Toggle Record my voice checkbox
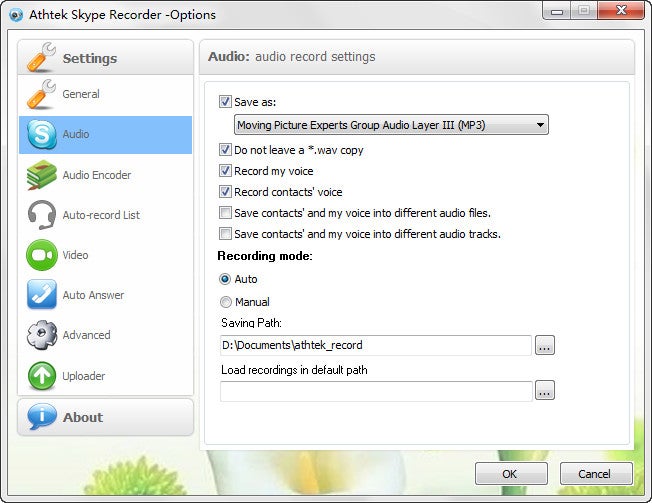This screenshot has height=503, width=652. point(225,170)
